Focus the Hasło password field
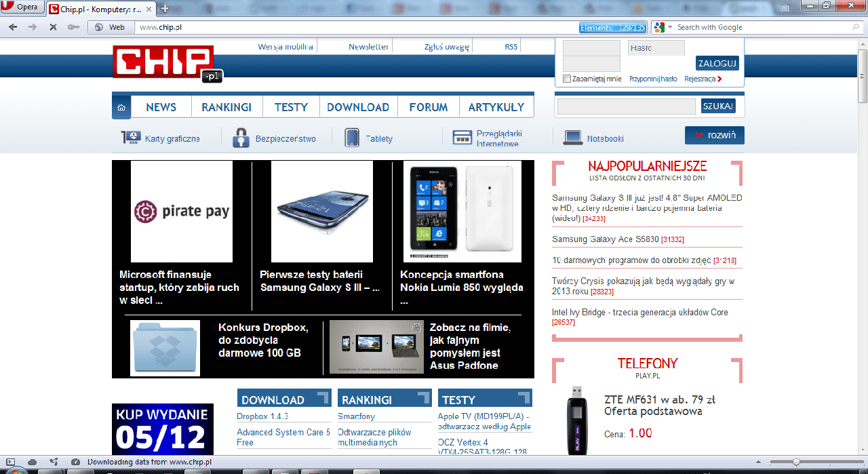 pyautogui.click(x=656, y=48)
